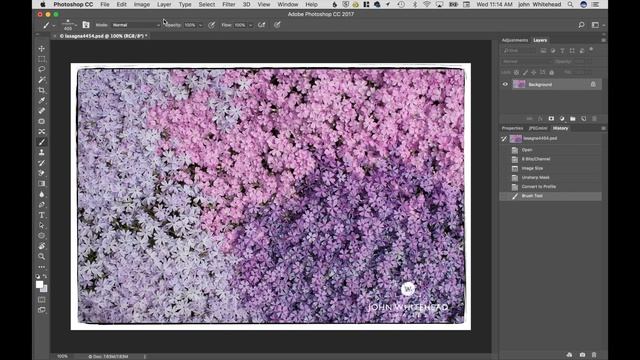Viewport: 640px width, 360px height.
Task: Switch to the Adjustments tab
Action: 514,40
